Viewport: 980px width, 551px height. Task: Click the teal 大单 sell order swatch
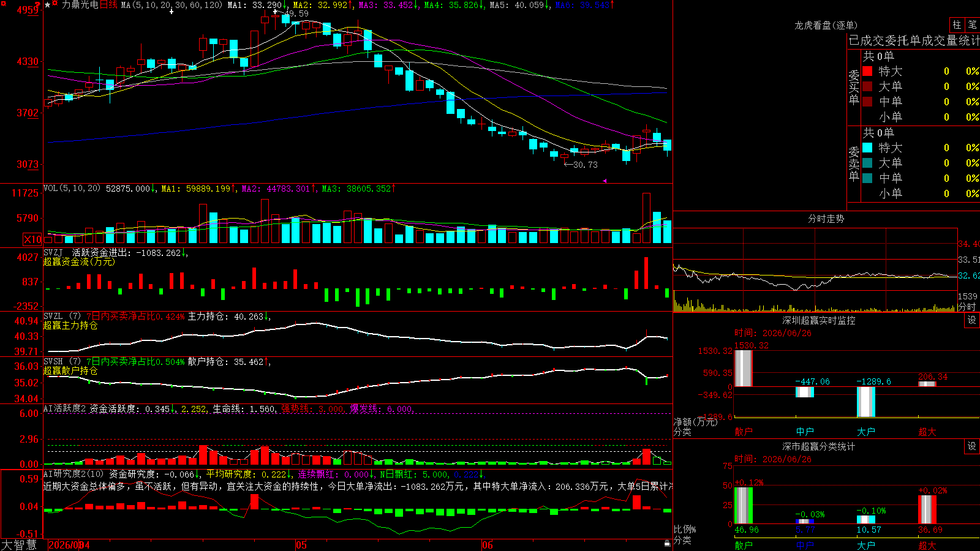point(867,163)
